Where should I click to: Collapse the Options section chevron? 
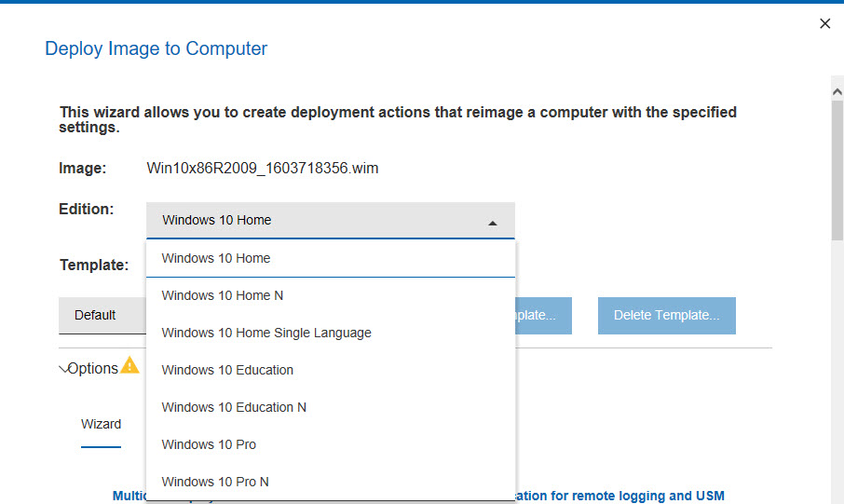click(x=64, y=369)
